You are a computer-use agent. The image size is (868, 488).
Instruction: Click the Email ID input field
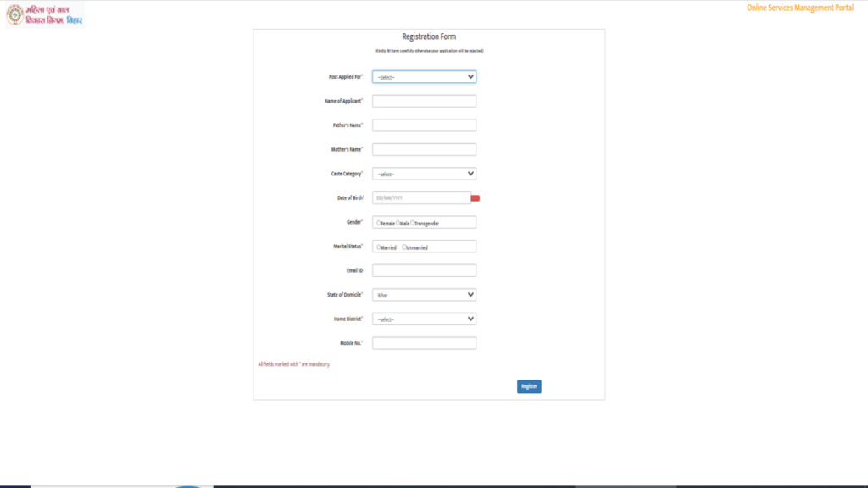pos(424,270)
